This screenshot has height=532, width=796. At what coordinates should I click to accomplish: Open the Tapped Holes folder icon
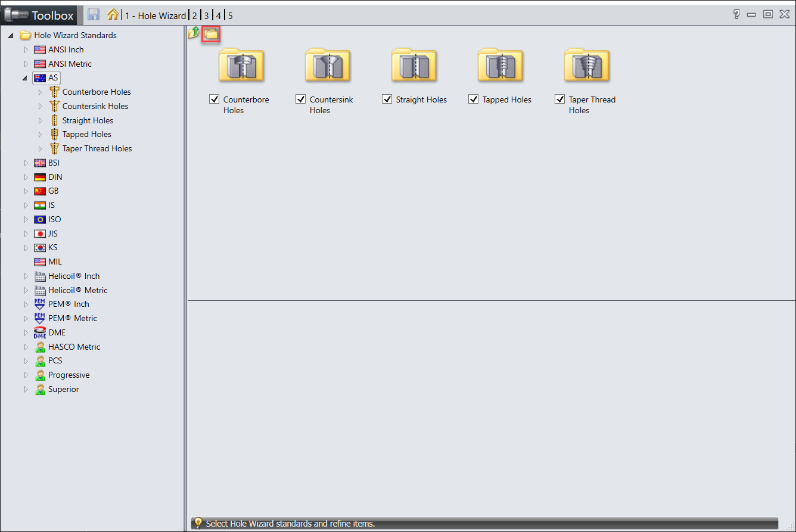[x=500, y=65]
